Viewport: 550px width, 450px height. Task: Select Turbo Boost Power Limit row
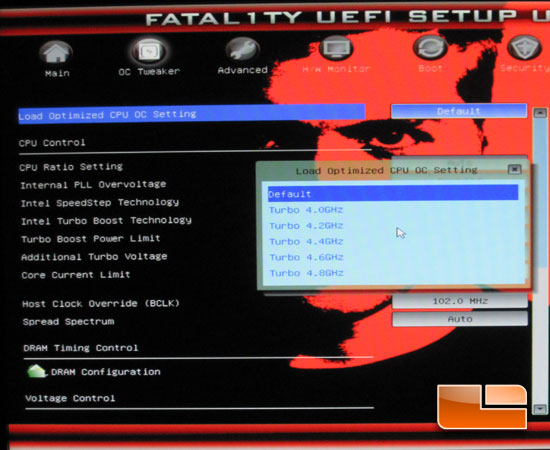(91, 239)
